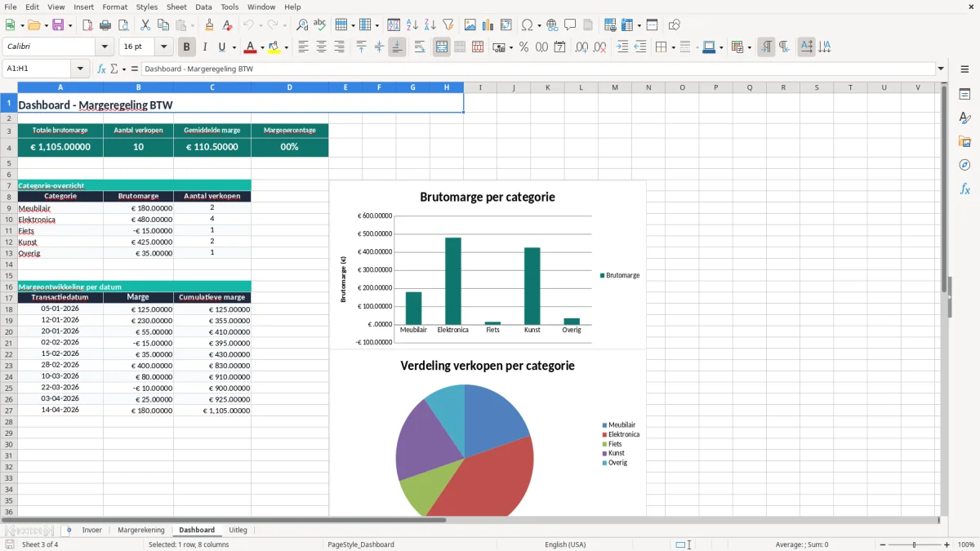
Task: Open the Data menu
Action: point(203,7)
